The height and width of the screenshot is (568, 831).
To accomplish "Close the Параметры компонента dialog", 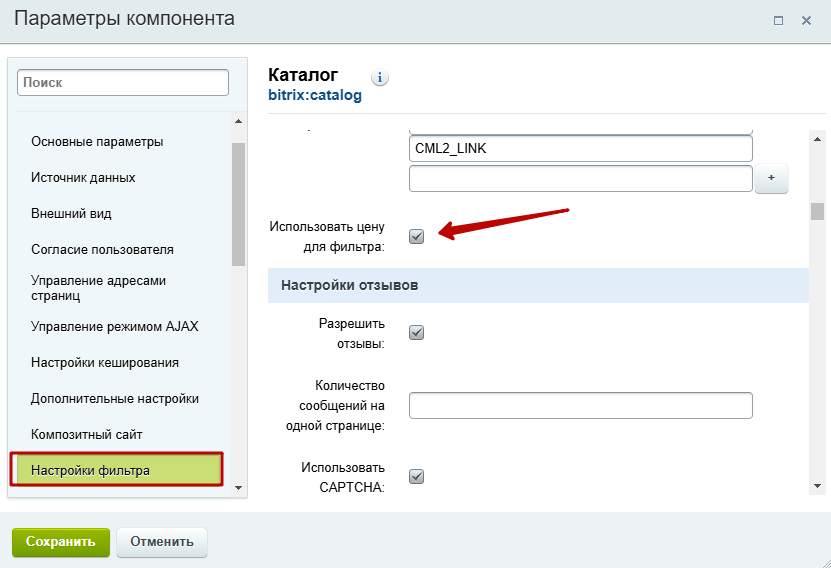I will 806,21.
